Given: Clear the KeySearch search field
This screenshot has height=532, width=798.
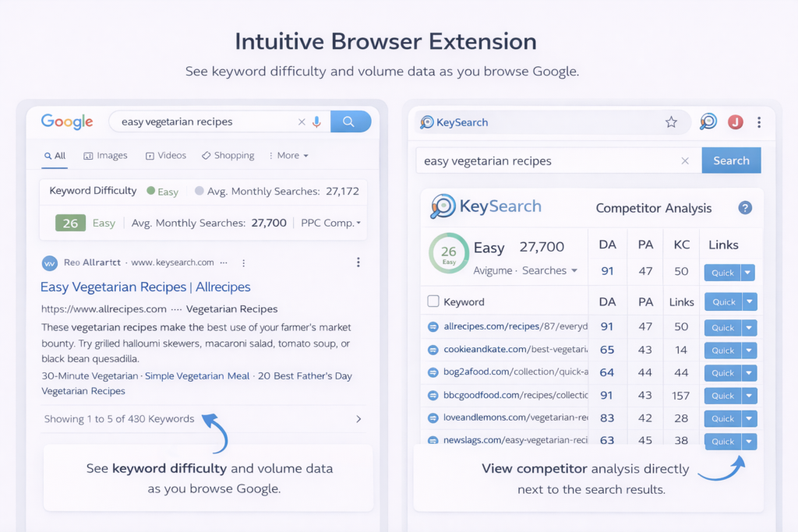Looking at the screenshot, I should tap(685, 161).
